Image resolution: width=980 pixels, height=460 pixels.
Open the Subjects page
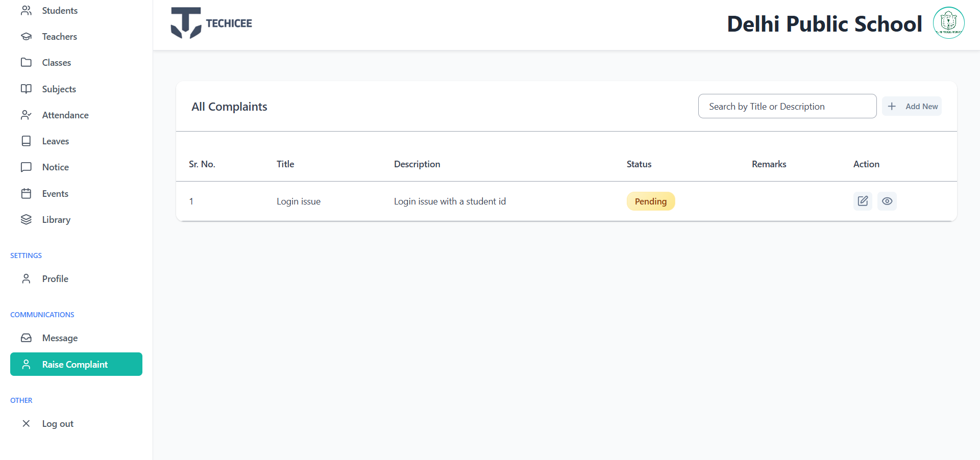(59, 89)
